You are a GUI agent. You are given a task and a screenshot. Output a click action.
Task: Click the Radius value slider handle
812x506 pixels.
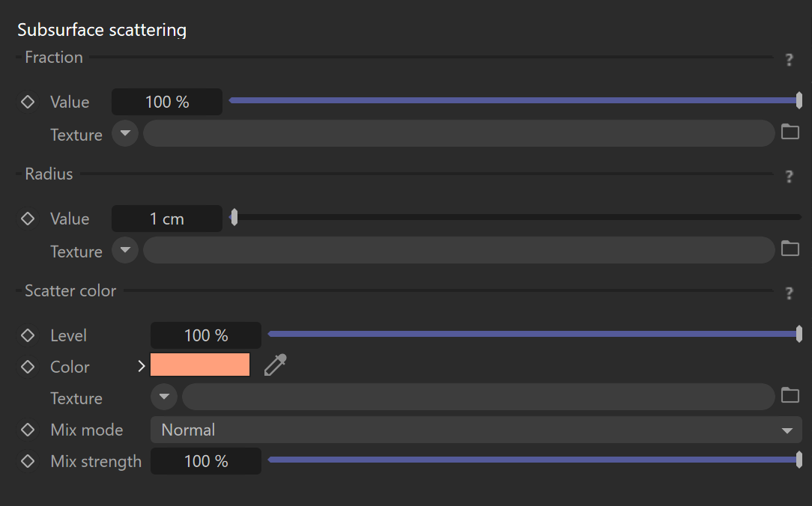(x=234, y=217)
